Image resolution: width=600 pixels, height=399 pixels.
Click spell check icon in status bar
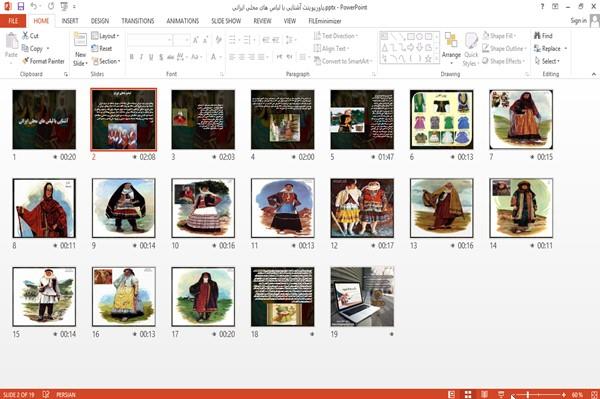(x=46, y=394)
